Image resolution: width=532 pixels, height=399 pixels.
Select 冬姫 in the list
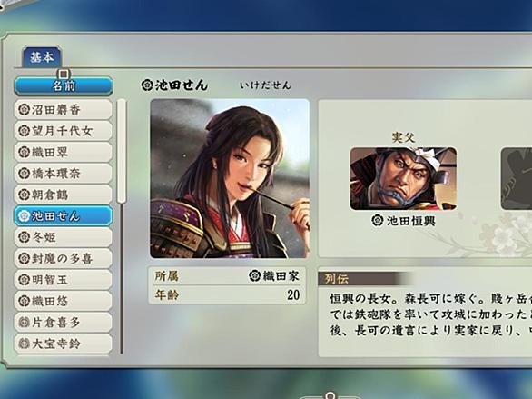coord(64,237)
